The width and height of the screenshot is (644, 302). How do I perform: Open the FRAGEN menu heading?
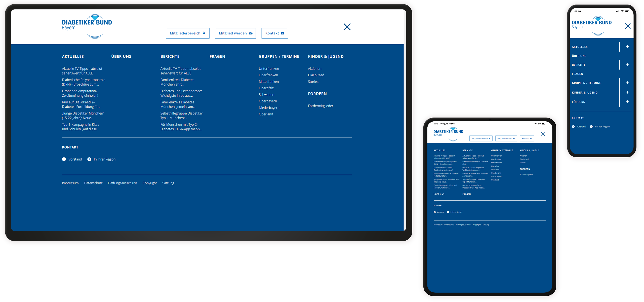click(217, 56)
